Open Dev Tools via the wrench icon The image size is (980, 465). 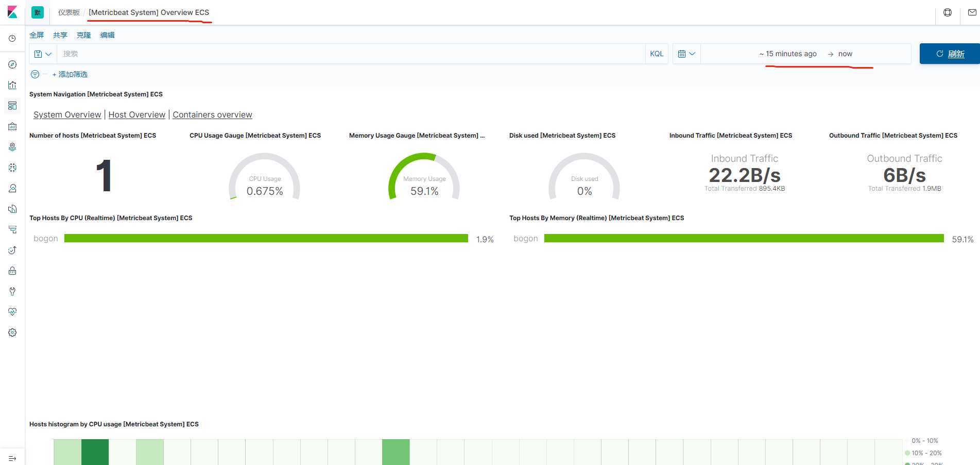(x=12, y=291)
